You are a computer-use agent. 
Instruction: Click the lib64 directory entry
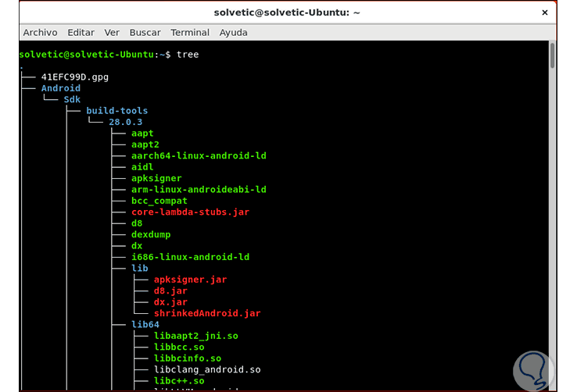pos(145,324)
